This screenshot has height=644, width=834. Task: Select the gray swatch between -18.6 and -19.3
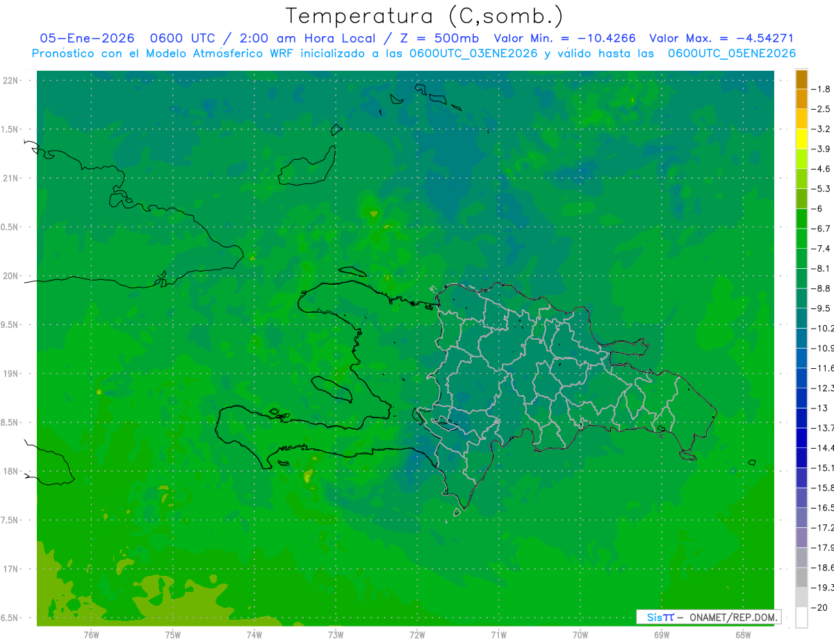801,577
